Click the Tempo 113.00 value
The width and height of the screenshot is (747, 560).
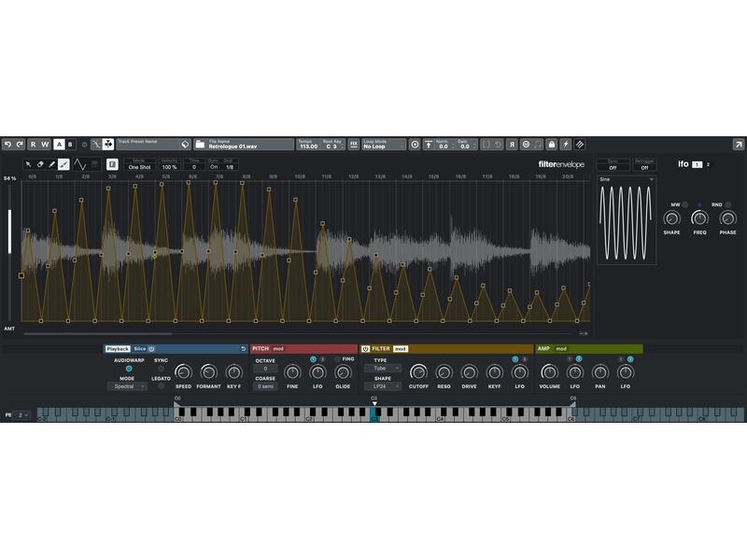point(308,145)
